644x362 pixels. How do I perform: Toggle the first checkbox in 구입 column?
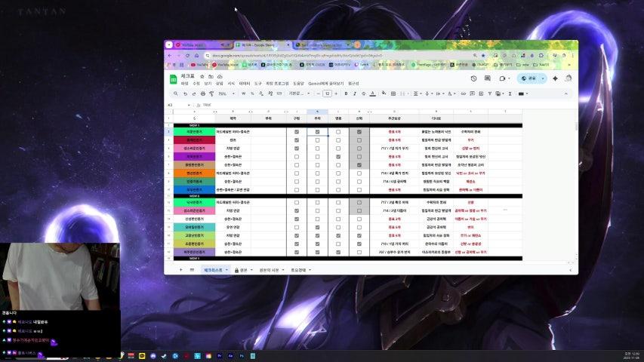click(297, 132)
